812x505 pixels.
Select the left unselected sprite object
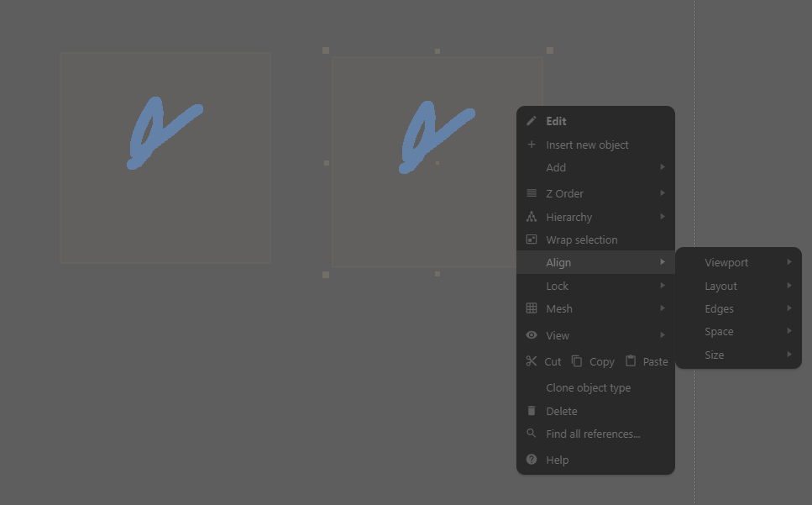coord(165,158)
